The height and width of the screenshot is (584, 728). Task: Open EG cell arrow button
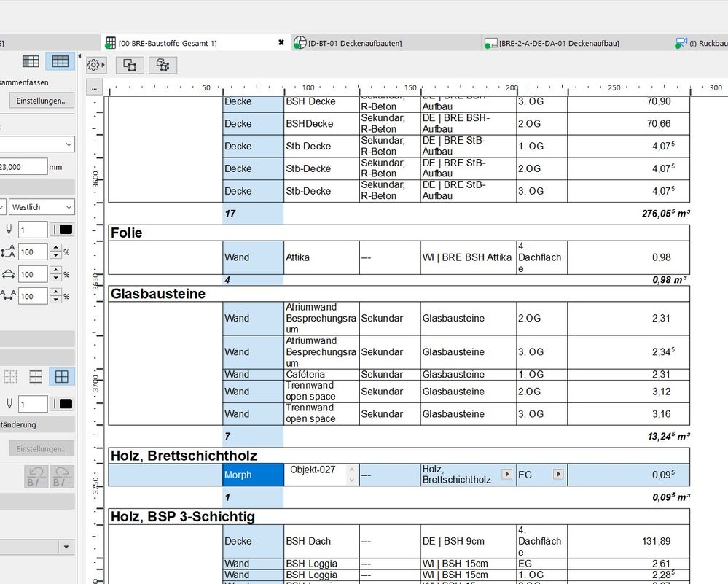(x=558, y=475)
